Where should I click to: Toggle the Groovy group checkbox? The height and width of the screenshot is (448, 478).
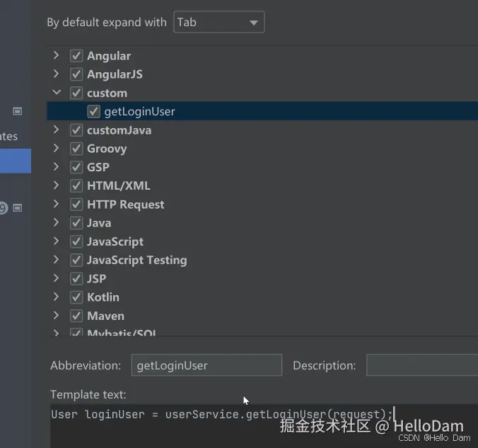(76, 149)
